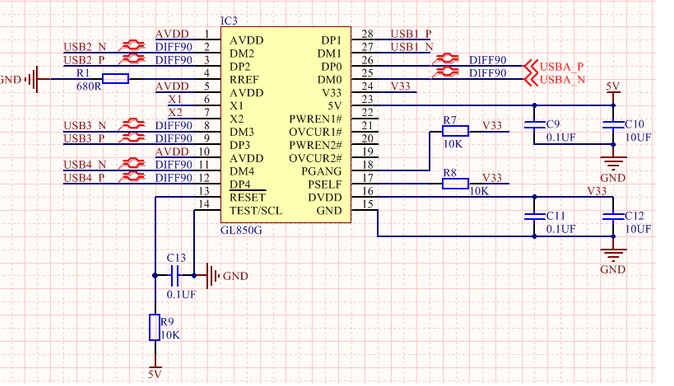The image size is (674, 386).
Task: Select the R1 resistor symbol
Action: pyautogui.click(x=116, y=79)
